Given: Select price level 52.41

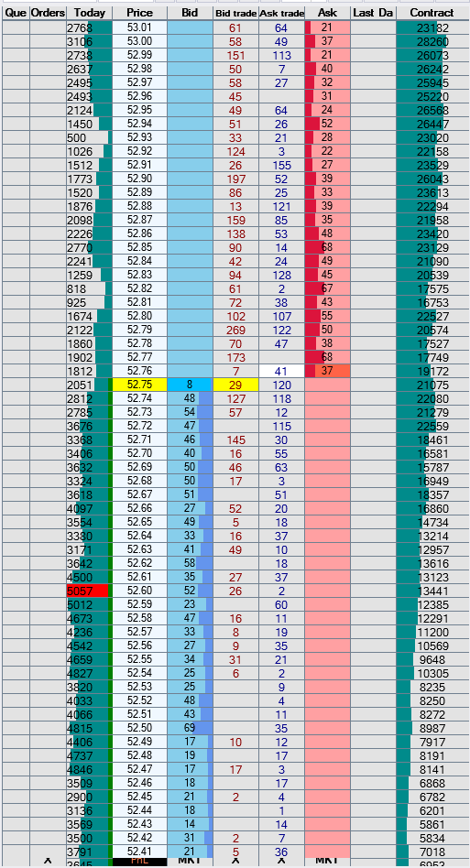Looking at the screenshot, I should point(139,852).
